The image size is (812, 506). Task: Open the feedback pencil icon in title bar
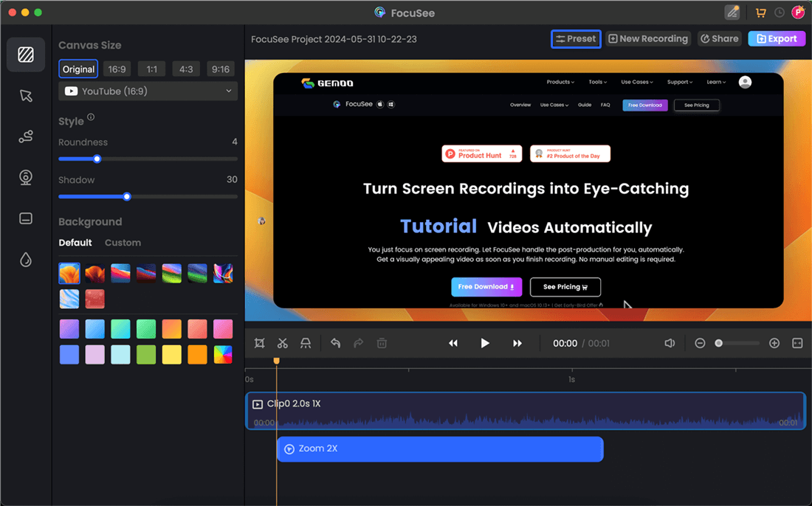[x=732, y=13]
